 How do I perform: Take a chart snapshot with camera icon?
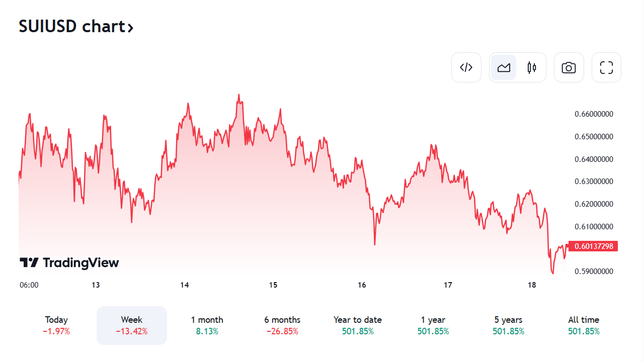point(569,67)
